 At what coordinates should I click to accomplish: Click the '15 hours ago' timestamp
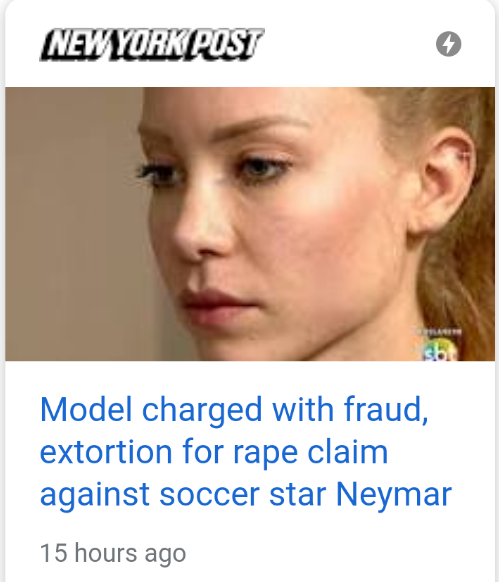(113, 553)
